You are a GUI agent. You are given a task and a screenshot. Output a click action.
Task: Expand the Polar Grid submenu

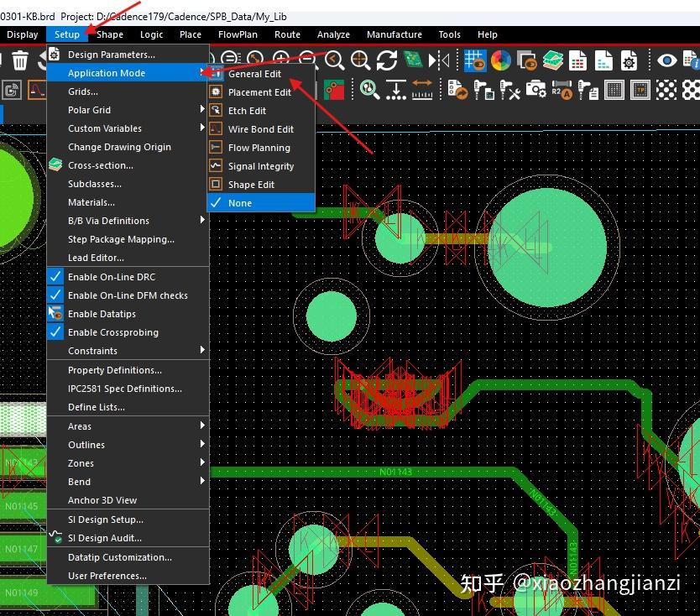tap(128, 110)
